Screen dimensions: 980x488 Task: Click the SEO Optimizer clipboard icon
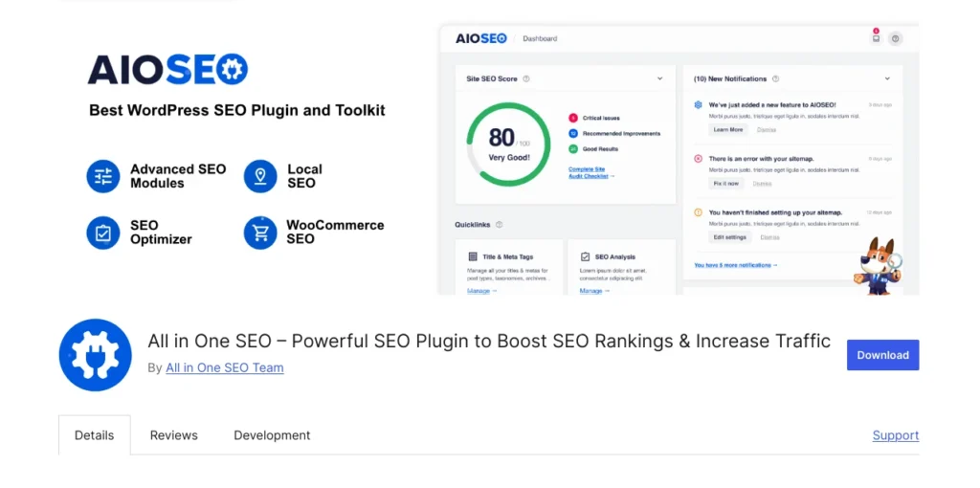[103, 233]
